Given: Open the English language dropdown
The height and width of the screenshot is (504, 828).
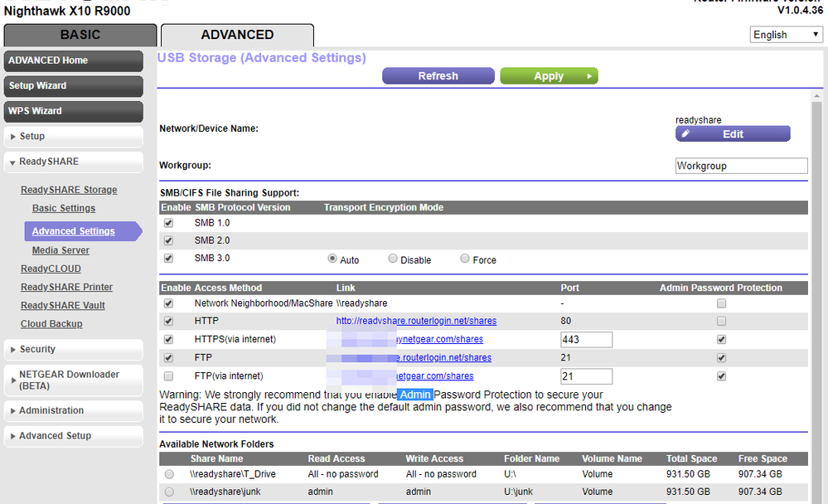Looking at the screenshot, I should (x=785, y=34).
